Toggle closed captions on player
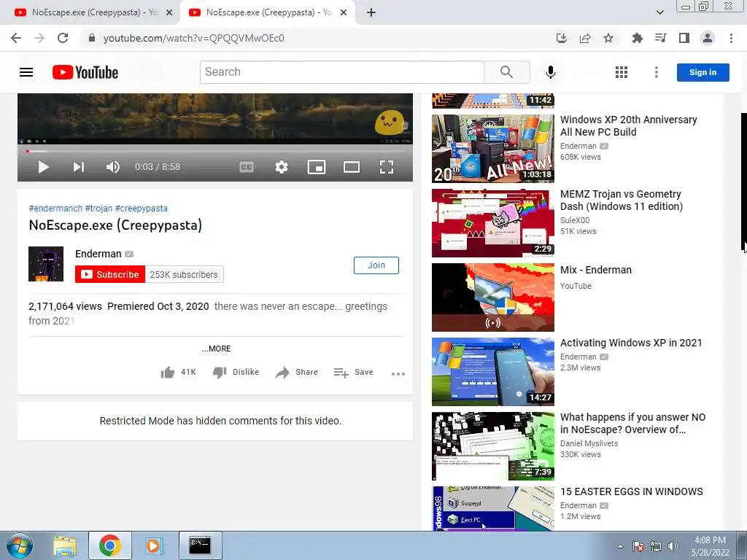 click(x=247, y=167)
